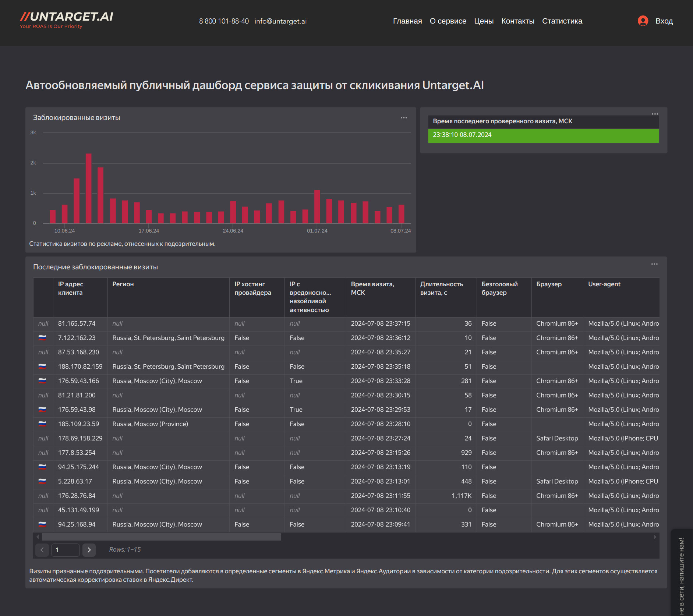
Task: Click the tallest bar in blocked visits chart
Action: coord(88,188)
